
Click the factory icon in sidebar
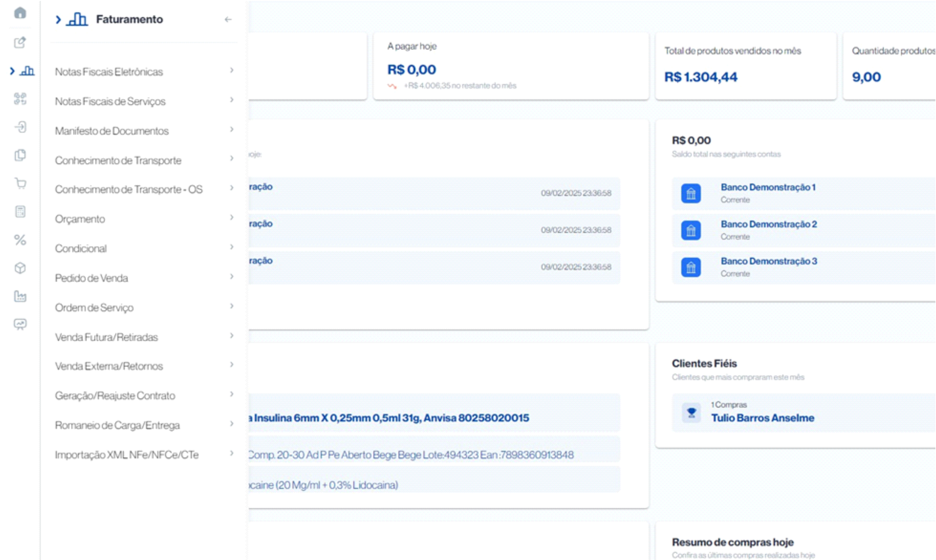coord(20,296)
